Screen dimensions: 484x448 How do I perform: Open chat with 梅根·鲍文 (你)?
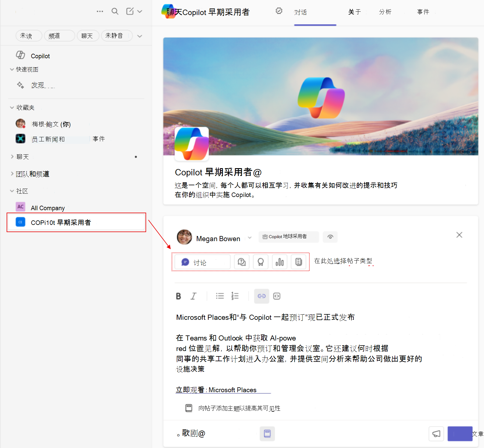51,124
